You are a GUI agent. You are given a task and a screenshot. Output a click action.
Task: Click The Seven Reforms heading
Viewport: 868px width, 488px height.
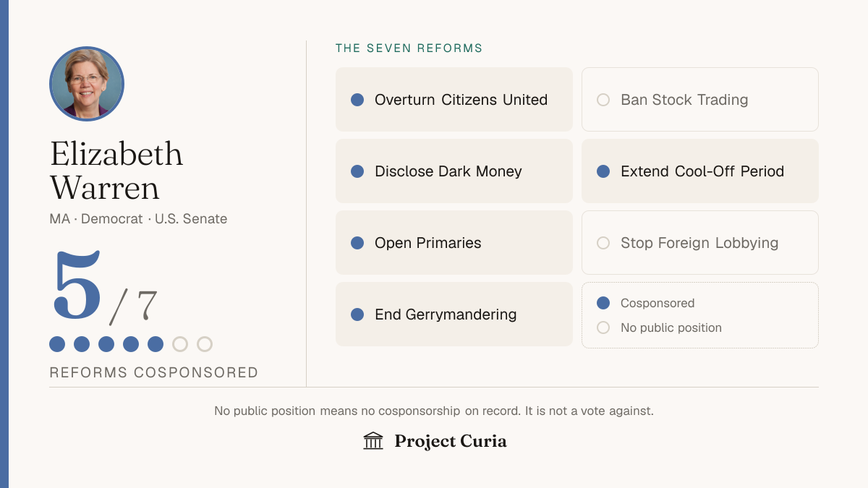[x=409, y=48]
